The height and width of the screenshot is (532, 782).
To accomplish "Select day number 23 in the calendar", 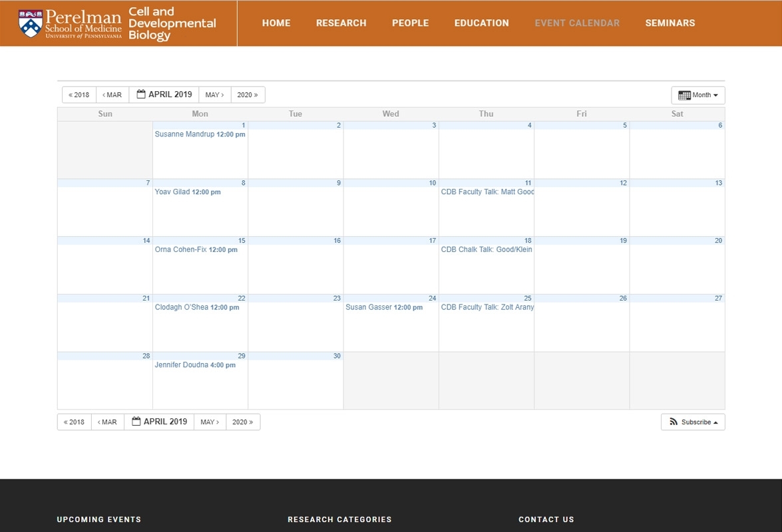I will (337, 299).
